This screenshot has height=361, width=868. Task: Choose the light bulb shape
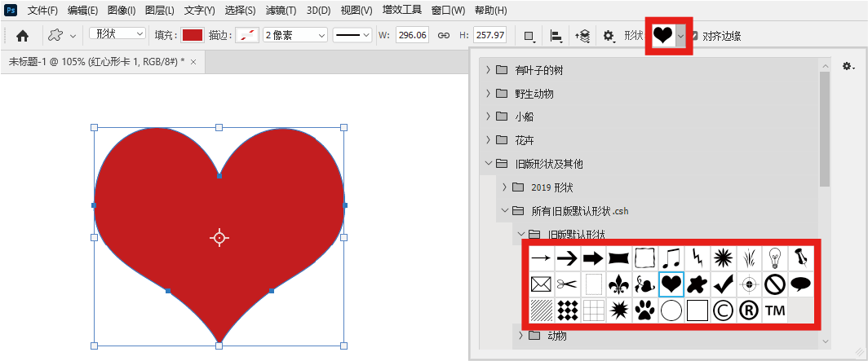[774, 259]
